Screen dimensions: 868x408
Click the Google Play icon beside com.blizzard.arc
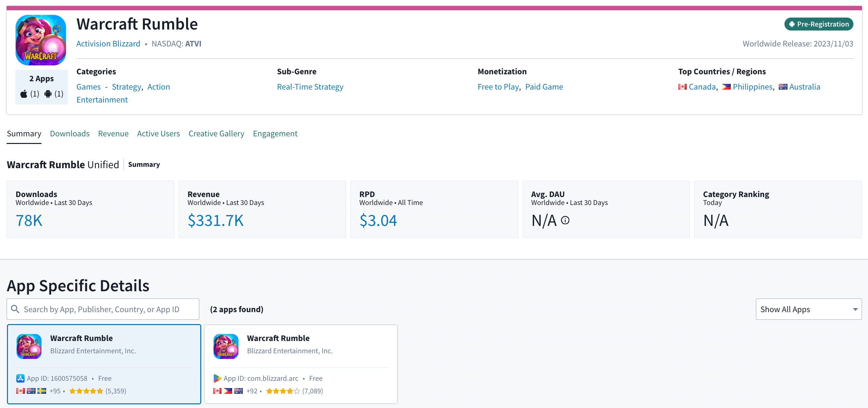(217, 378)
